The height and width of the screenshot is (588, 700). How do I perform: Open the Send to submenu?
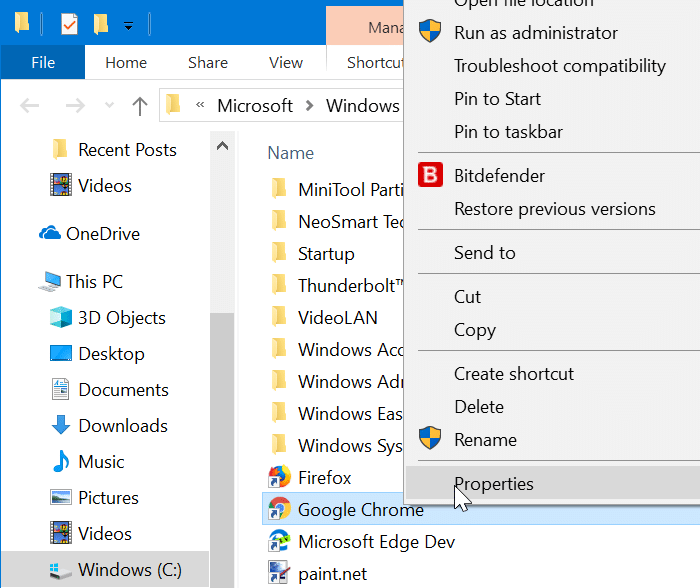pyautogui.click(x=553, y=253)
